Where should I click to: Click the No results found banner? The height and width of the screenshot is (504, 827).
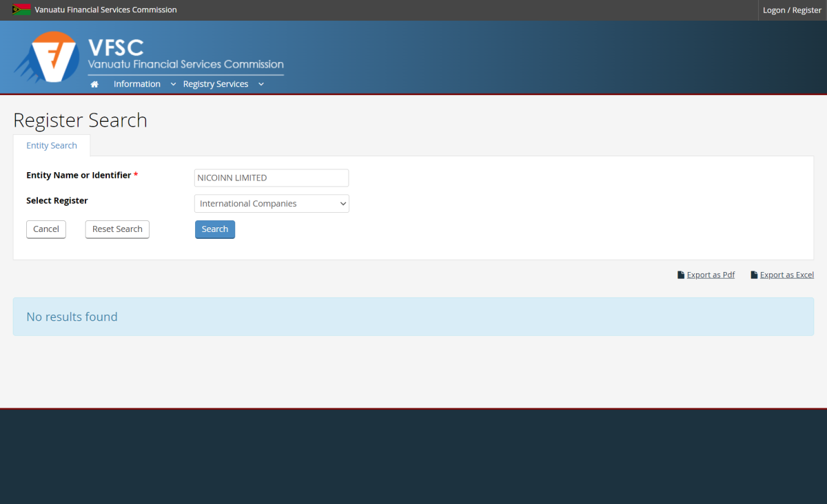pyautogui.click(x=413, y=317)
